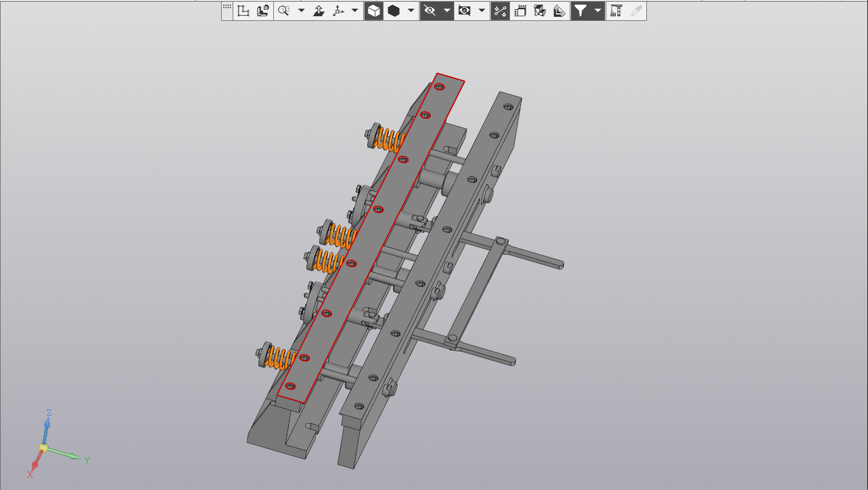
Task: Toggle the points and curves display button
Action: pyautogui.click(x=500, y=10)
